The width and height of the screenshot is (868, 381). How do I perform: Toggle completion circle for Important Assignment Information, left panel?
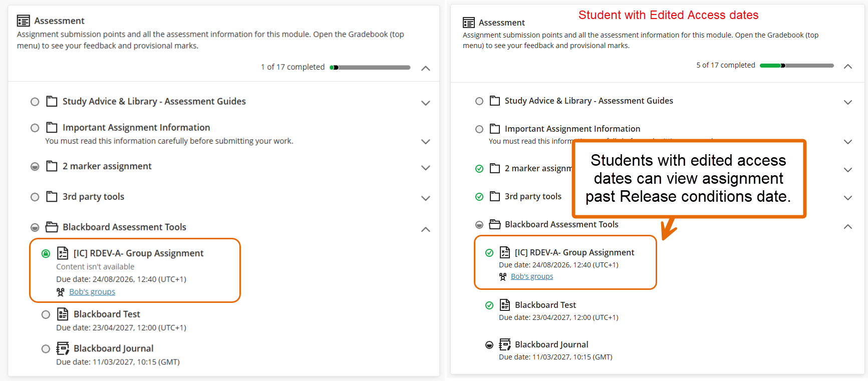click(35, 128)
